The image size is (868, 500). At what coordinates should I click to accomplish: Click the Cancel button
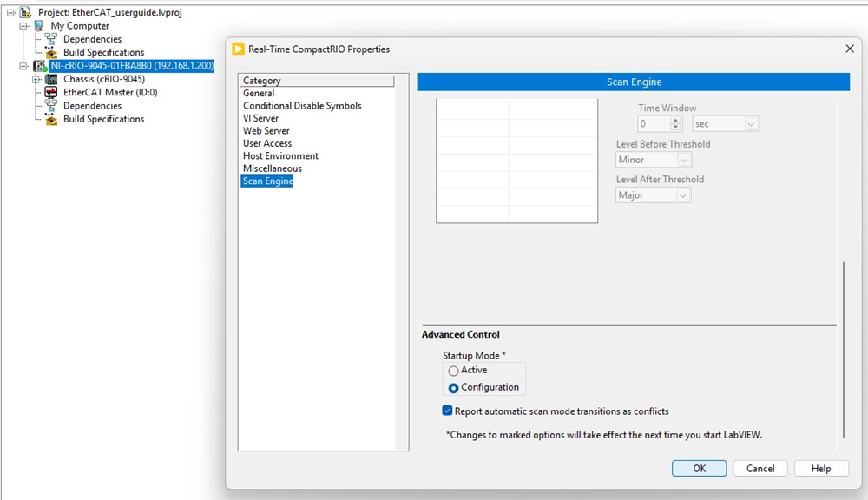click(760, 469)
